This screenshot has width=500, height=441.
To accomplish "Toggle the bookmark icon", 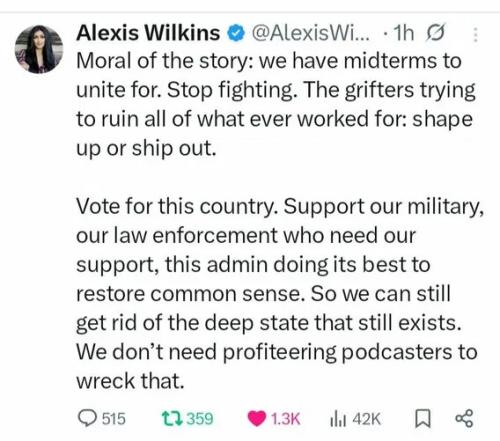I will click(x=423, y=419).
